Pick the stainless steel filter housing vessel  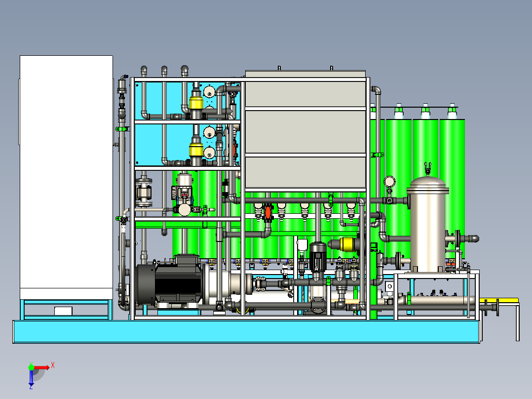427,224
